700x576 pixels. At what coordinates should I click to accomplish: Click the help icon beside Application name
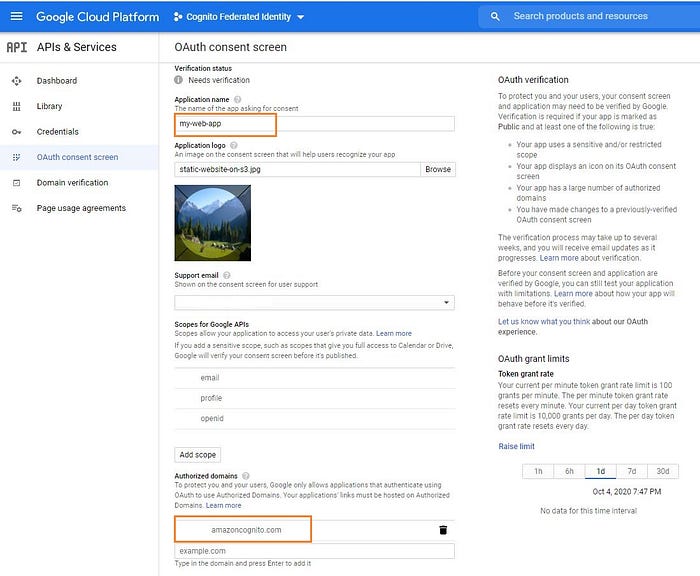pos(238,100)
